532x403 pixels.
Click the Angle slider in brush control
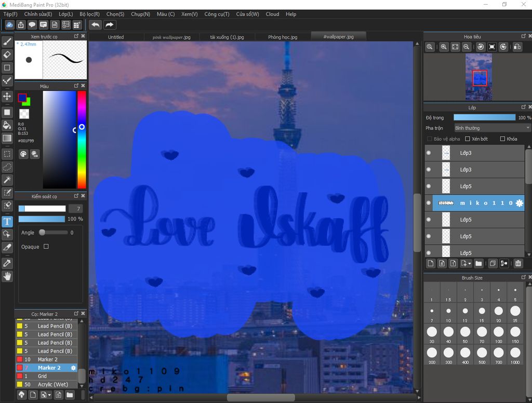tap(54, 232)
